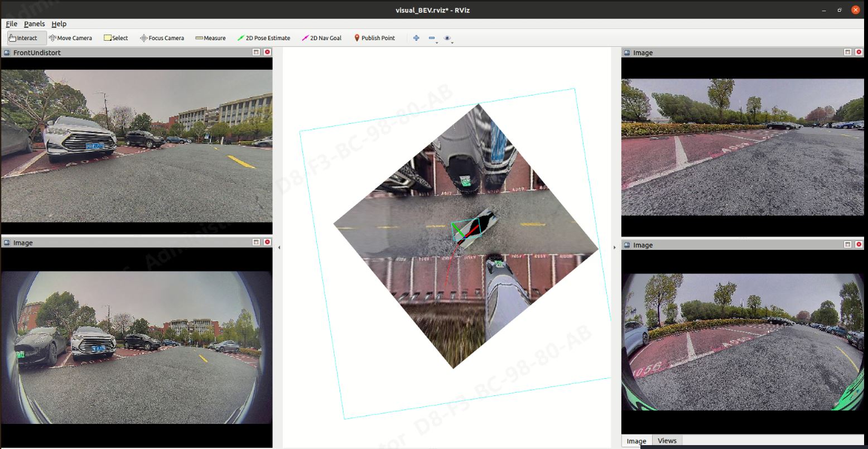868x449 pixels.
Task: Open the minus remove-tool dropdown
Action: (x=432, y=38)
